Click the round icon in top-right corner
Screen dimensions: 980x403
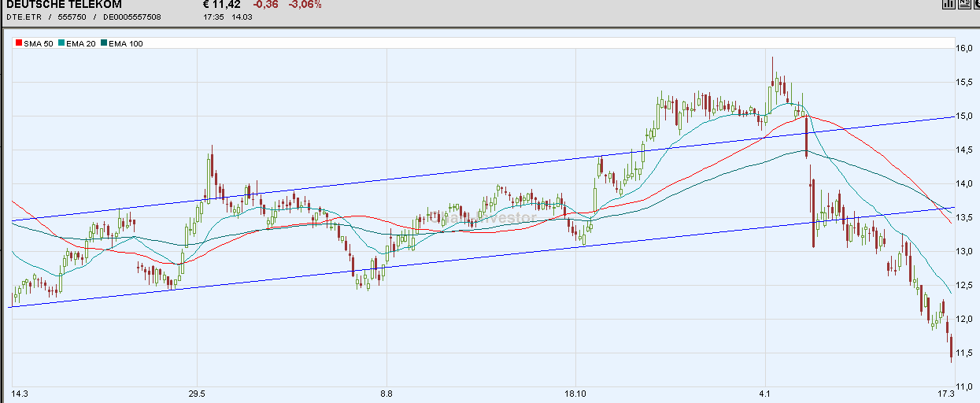(x=976, y=5)
